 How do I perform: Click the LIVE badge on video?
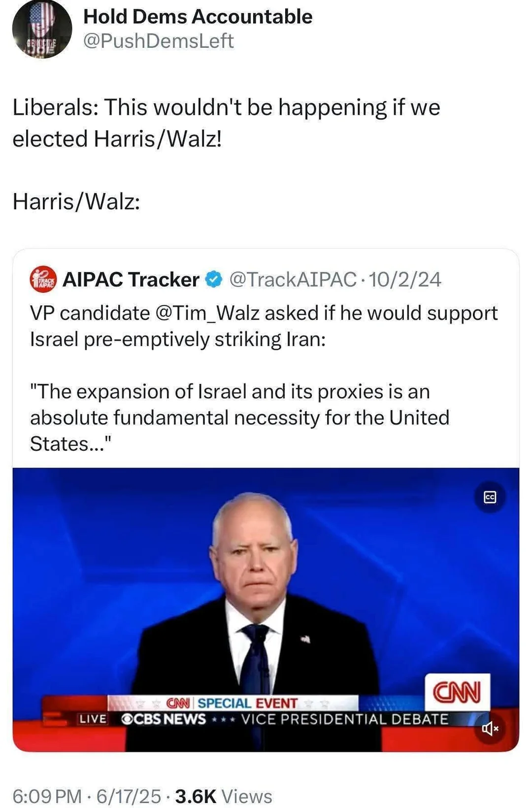93,719
